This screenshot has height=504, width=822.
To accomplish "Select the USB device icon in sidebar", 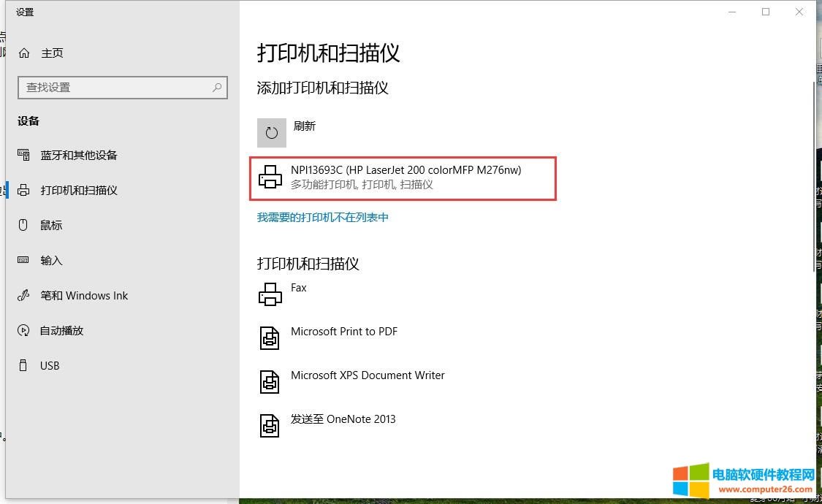I will click(23, 365).
